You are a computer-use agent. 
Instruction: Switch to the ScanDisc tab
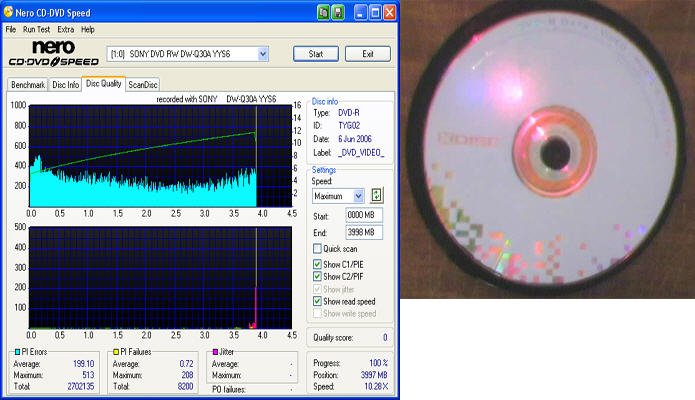142,84
